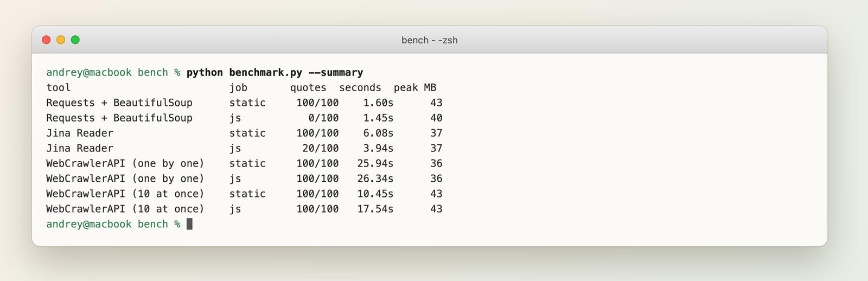Click the '1.60s' seconds value

(x=378, y=103)
